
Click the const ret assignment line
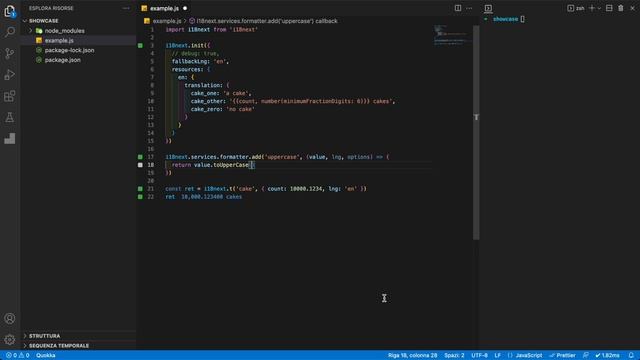pos(266,189)
